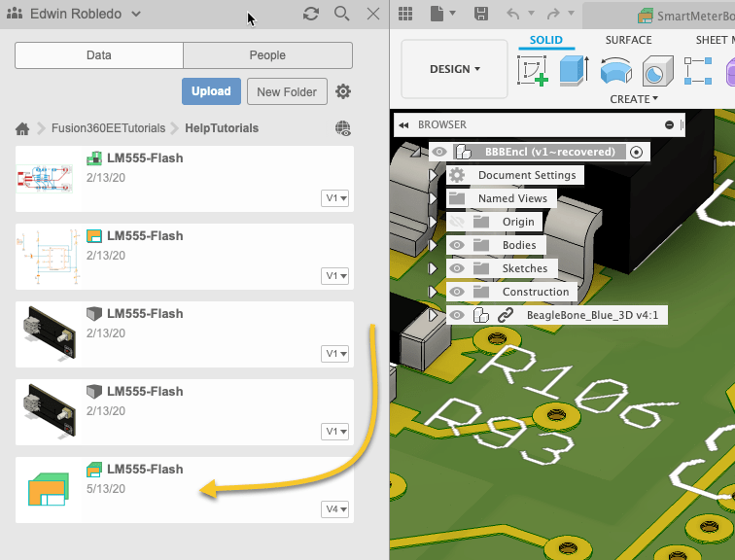Click the BBBEncl component icon
Image resolution: width=735 pixels, height=560 pixels.
[x=463, y=152]
